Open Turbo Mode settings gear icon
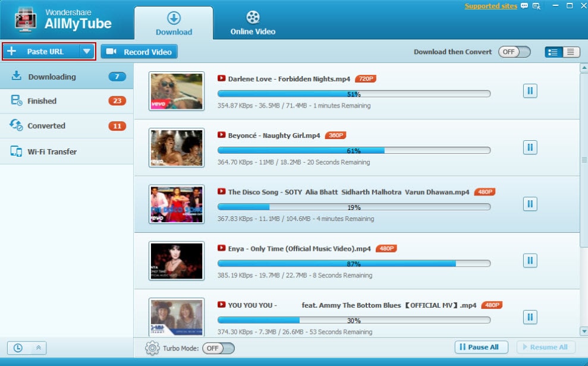The height and width of the screenshot is (366, 588). pyautogui.click(x=152, y=348)
